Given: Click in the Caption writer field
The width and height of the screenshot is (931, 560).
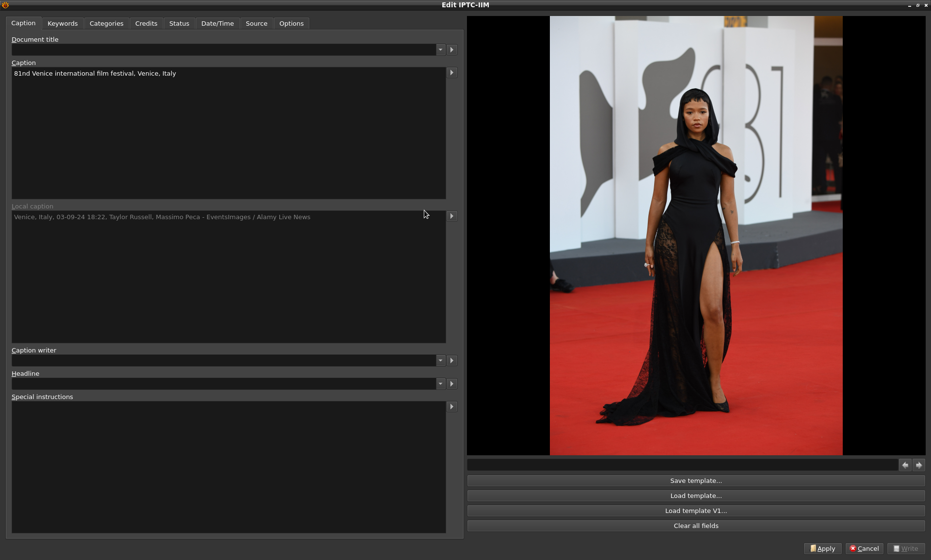Looking at the screenshot, I should (x=224, y=361).
